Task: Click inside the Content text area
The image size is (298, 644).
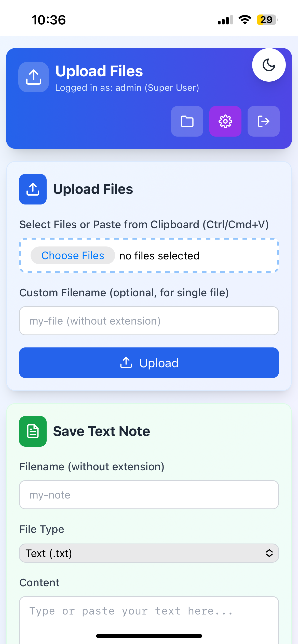Action: click(149, 616)
